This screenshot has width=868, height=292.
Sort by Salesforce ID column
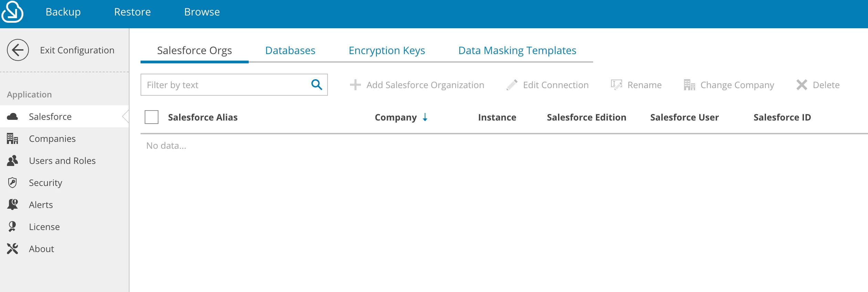[782, 117]
